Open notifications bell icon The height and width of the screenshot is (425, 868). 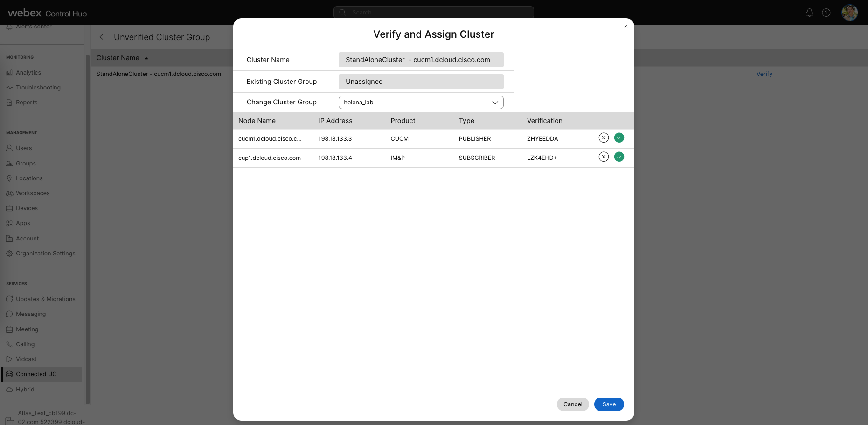(x=810, y=13)
